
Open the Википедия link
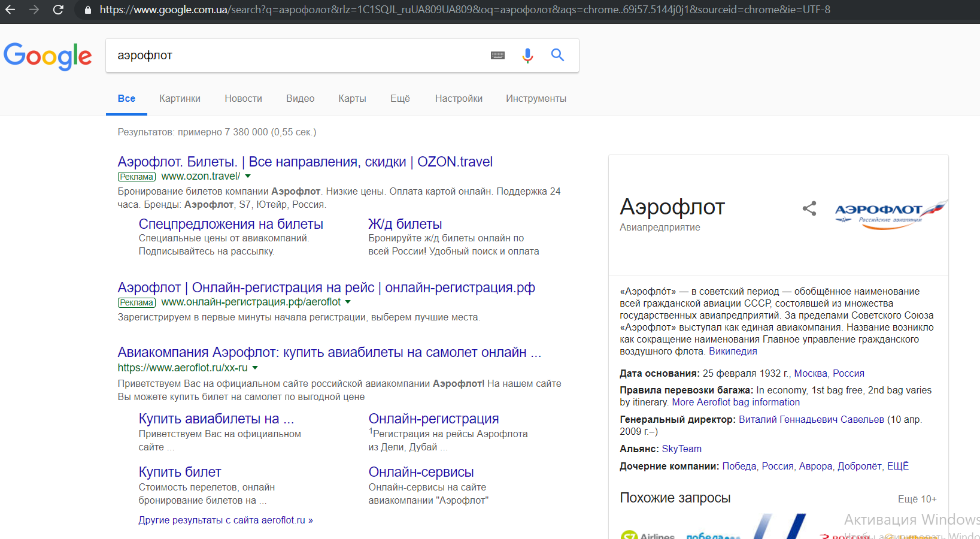pyautogui.click(x=733, y=351)
